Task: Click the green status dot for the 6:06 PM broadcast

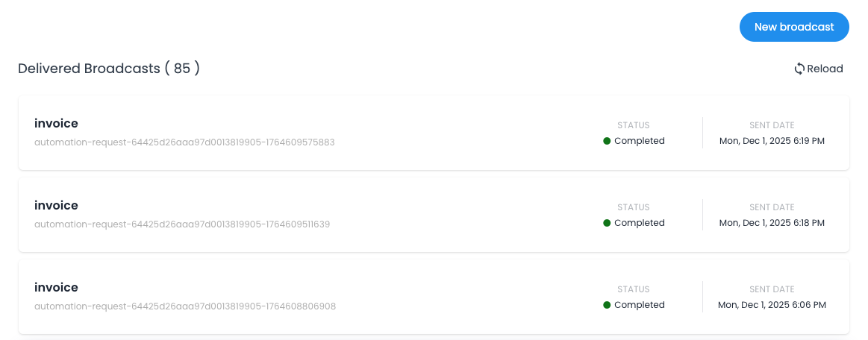Action: click(607, 305)
